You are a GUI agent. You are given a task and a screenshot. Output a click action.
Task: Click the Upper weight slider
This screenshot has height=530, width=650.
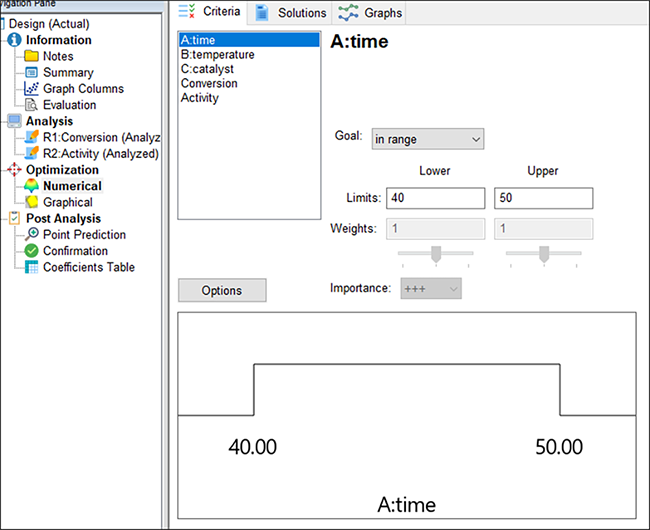pos(543,255)
